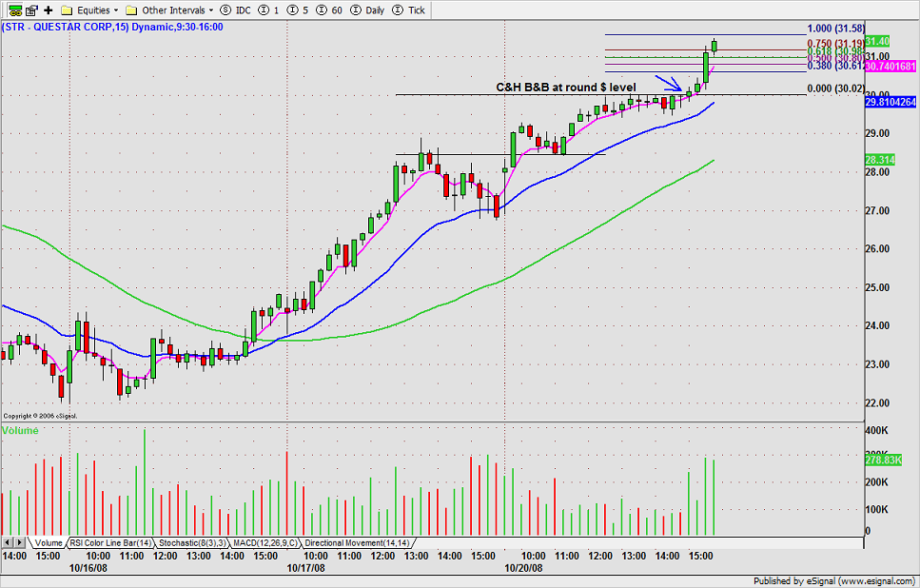Click the 200K volume axis label
920x588 pixels.
(x=876, y=481)
